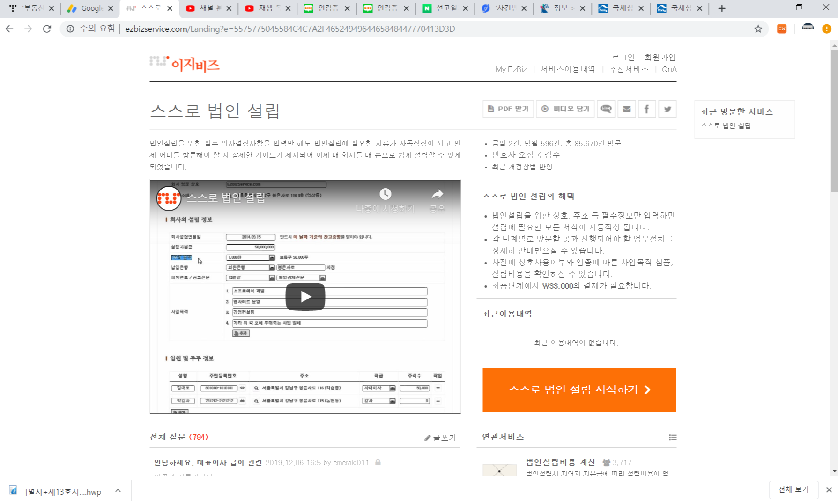
Task: Click the 법인설립비용 계산 thumbnail
Action: 500,470
